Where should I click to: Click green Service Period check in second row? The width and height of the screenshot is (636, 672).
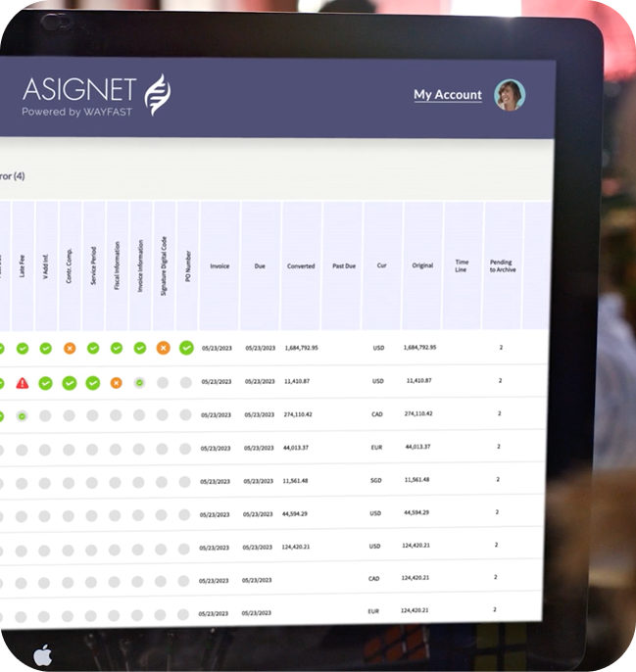(92, 383)
